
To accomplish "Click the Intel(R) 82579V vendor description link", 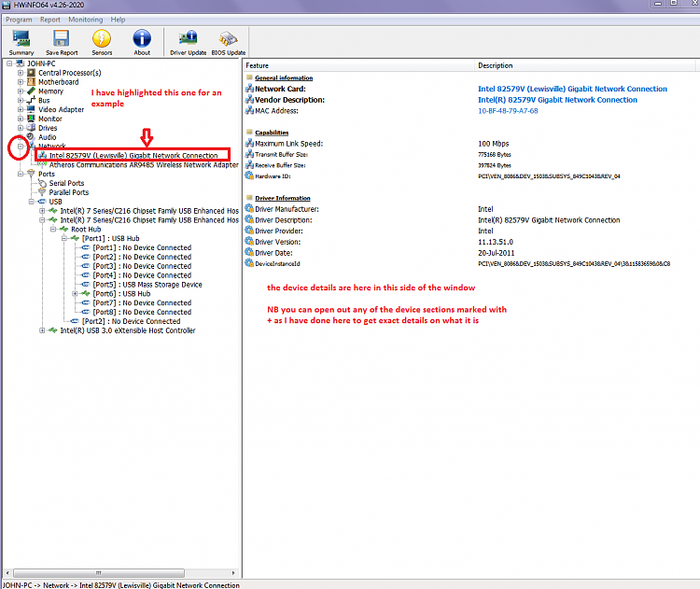I will coord(557,100).
